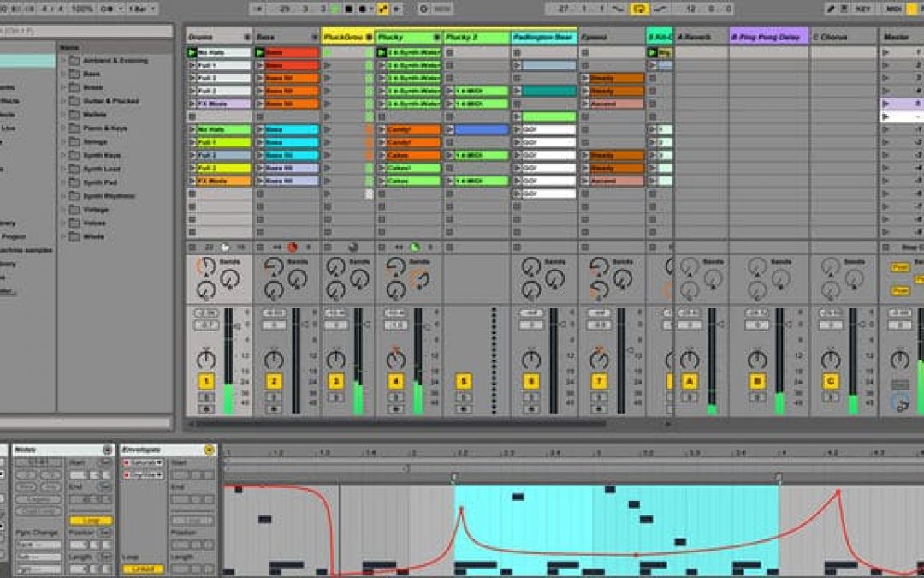Screen dimensions: 924x578
Task: Toggle the yellow Loop button in Notes
Action: coord(91,521)
